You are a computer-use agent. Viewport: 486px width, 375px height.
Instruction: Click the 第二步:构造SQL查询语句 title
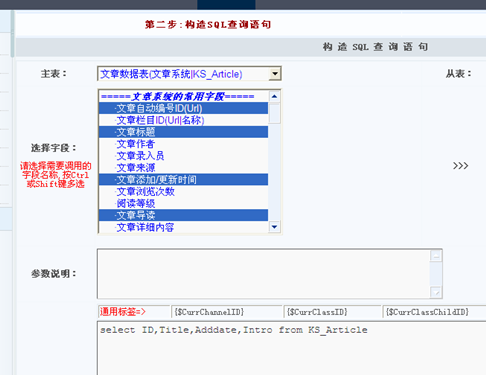pyautogui.click(x=208, y=24)
